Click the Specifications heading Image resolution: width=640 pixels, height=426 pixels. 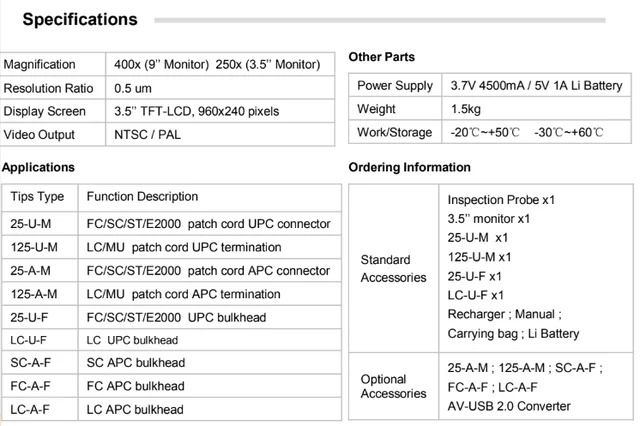tap(80, 20)
